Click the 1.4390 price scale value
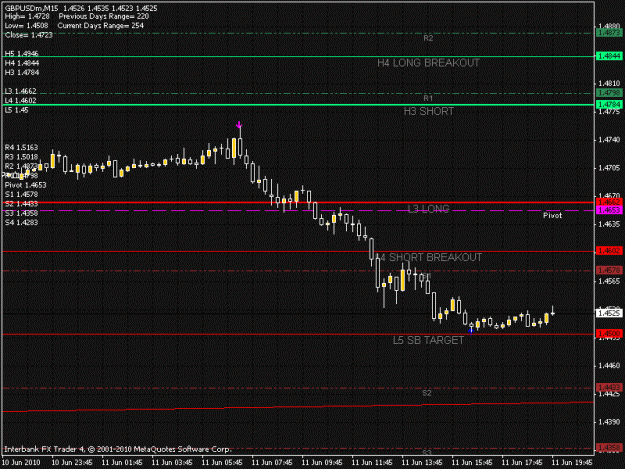The height and width of the screenshot is (469, 625). click(x=609, y=422)
